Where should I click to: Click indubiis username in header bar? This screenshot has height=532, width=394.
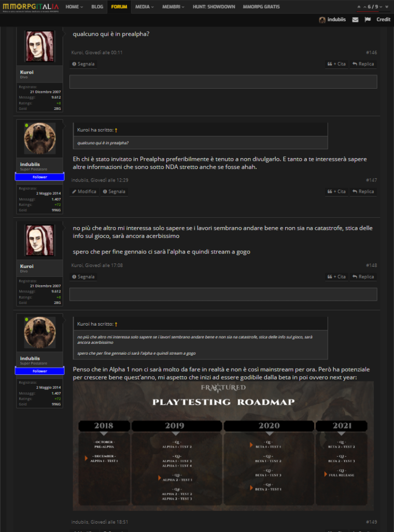(336, 20)
